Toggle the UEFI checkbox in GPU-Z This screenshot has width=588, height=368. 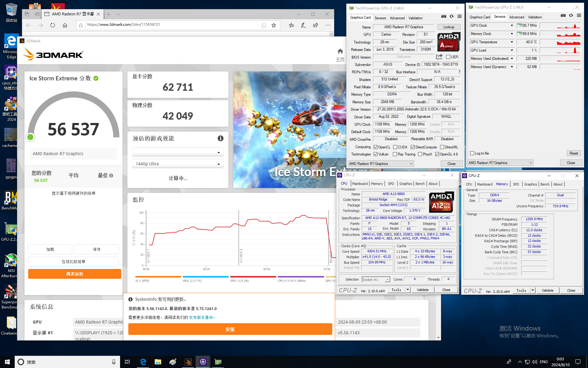point(448,57)
